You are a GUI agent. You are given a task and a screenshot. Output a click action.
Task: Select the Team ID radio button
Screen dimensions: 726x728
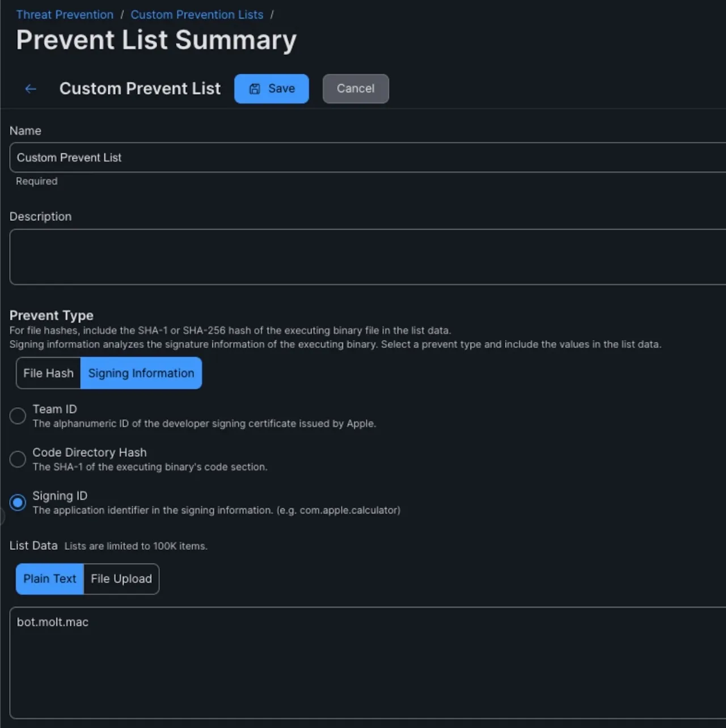(x=18, y=416)
